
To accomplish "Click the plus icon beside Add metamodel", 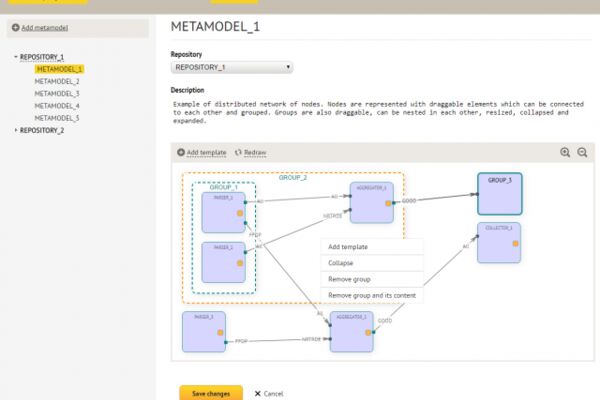I will coord(16,28).
